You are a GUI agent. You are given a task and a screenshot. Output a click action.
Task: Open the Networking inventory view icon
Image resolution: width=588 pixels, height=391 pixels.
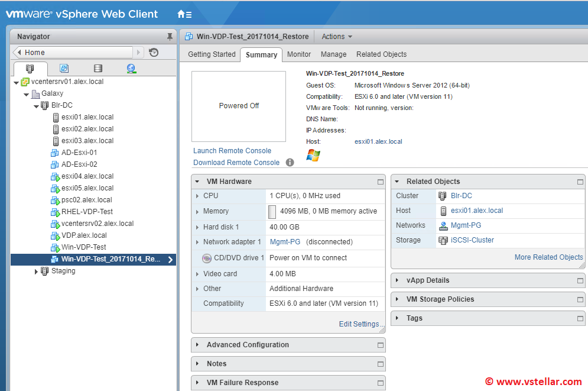(x=131, y=69)
